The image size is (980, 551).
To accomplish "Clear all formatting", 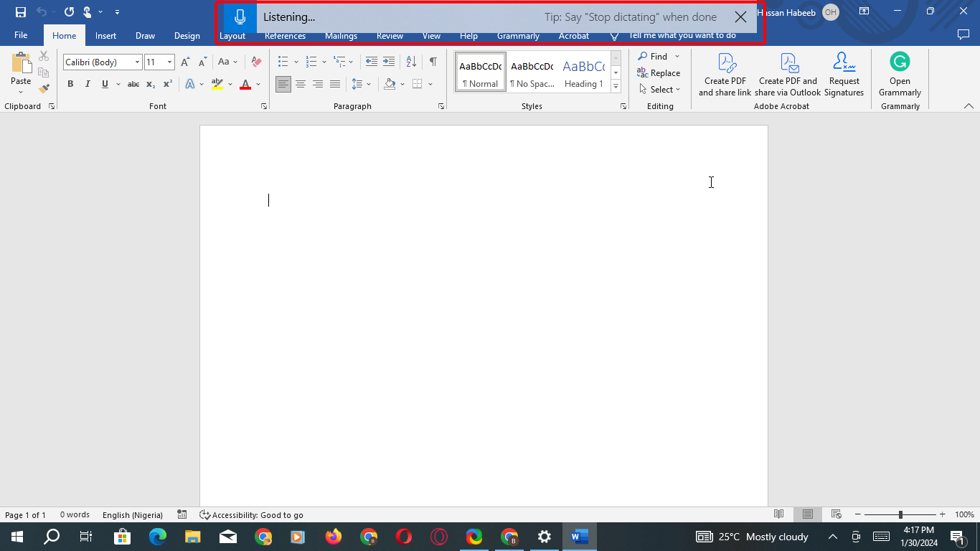I will coord(255,62).
